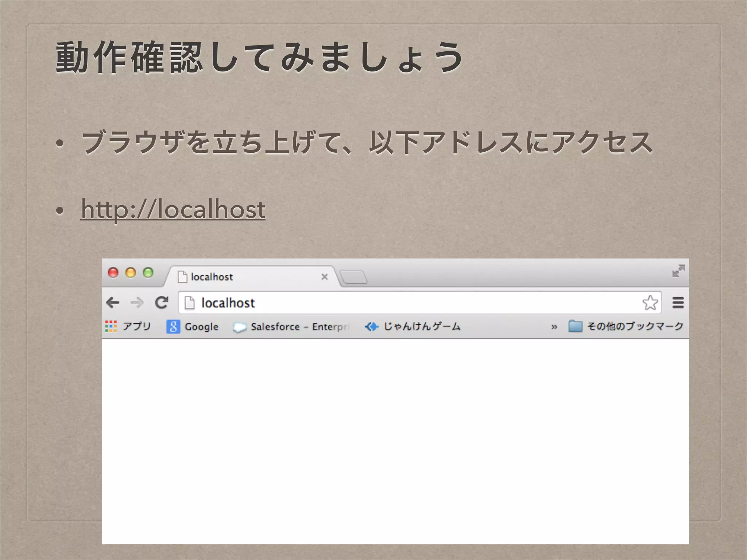Screen dimensions: 747x560
Task: Click the red close window button
Action: coord(113,272)
